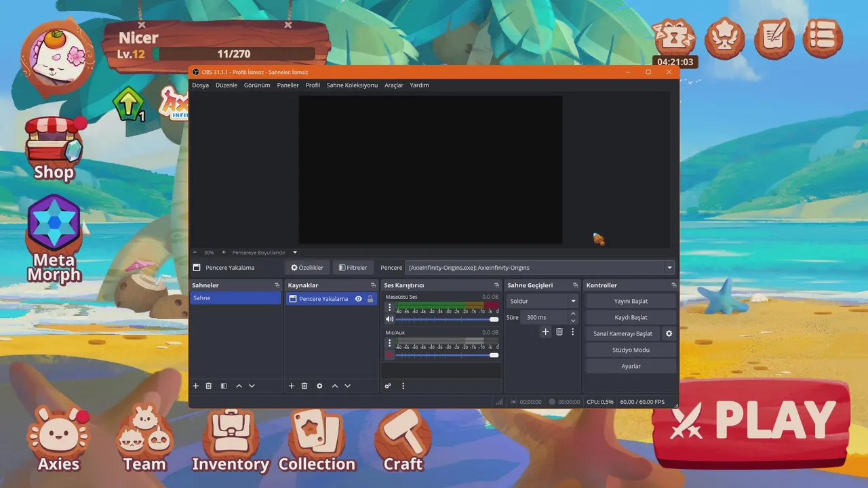Enable Stüdyo Modu
Image resolution: width=868 pixels, height=488 pixels.
click(x=631, y=350)
